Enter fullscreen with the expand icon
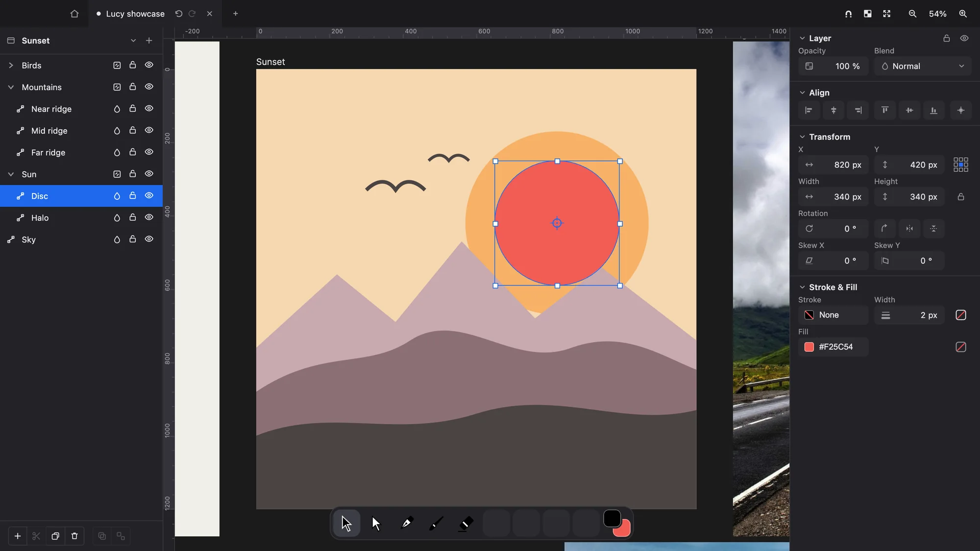The height and width of the screenshot is (551, 980). 887,14
